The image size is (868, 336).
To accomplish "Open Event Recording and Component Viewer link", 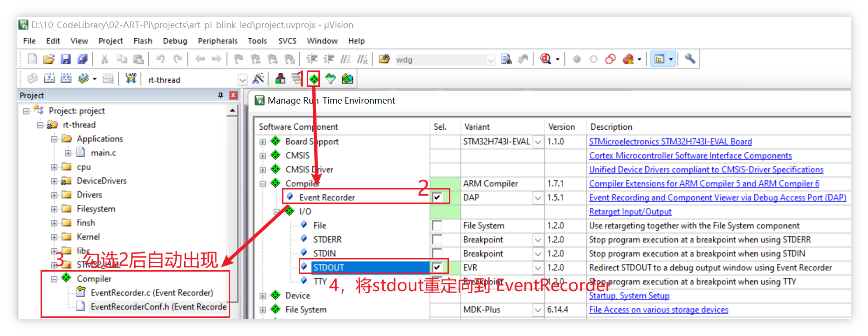I will tap(717, 197).
